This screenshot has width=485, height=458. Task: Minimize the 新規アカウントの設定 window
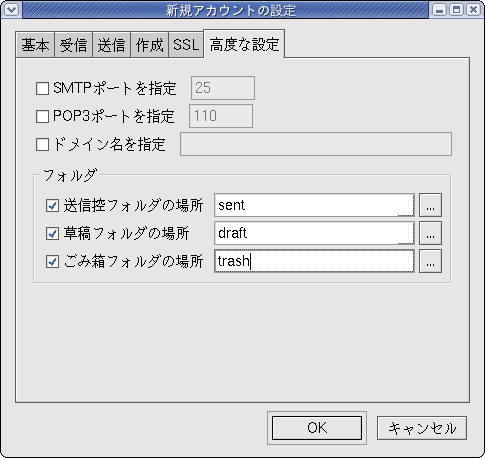click(x=440, y=10)
